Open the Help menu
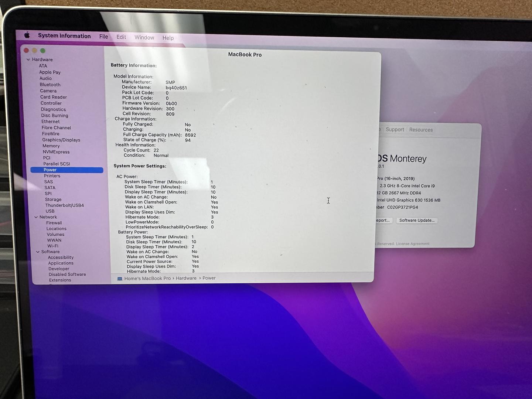 click(168, 38)
